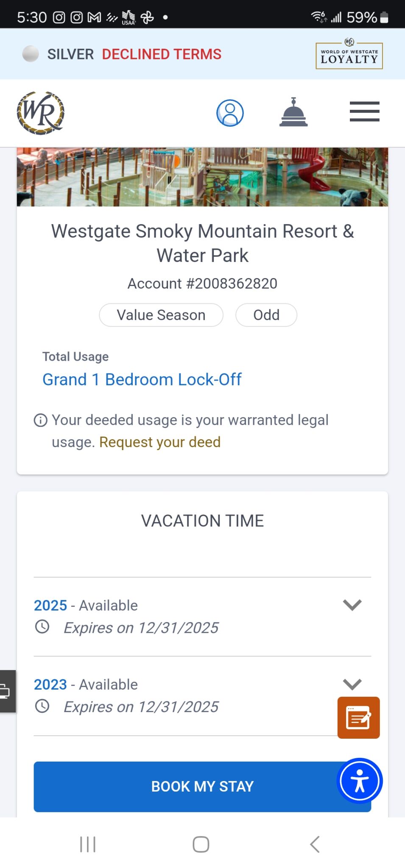Tap the Westgate Resorts WR logo

41,113
